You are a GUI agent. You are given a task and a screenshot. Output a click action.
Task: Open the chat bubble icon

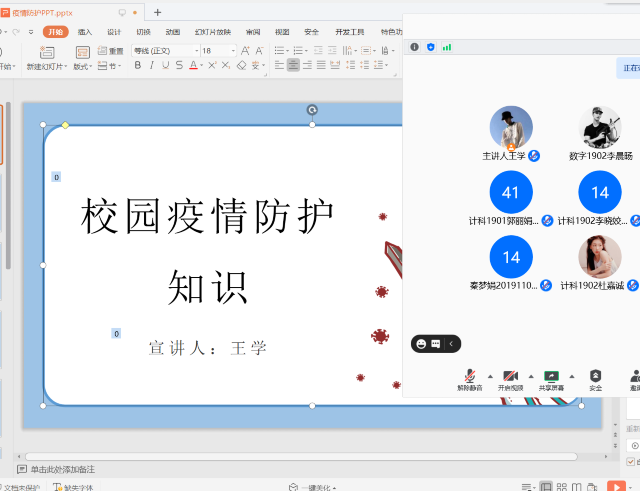coord(436,344)
